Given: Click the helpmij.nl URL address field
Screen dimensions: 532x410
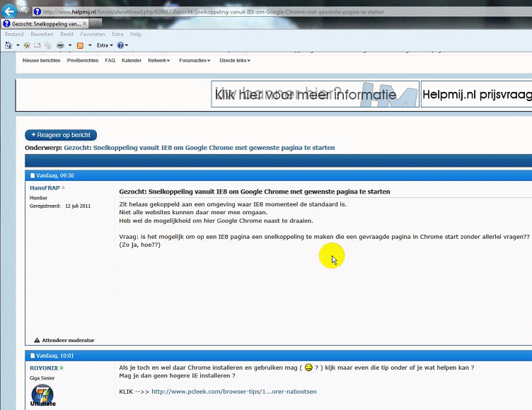Looking at the screenshot, I should [214, 12].
